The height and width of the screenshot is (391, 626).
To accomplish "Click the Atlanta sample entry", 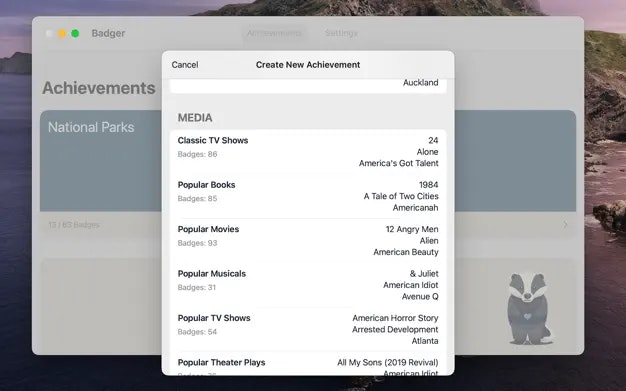I will click(x=425, y=341).
